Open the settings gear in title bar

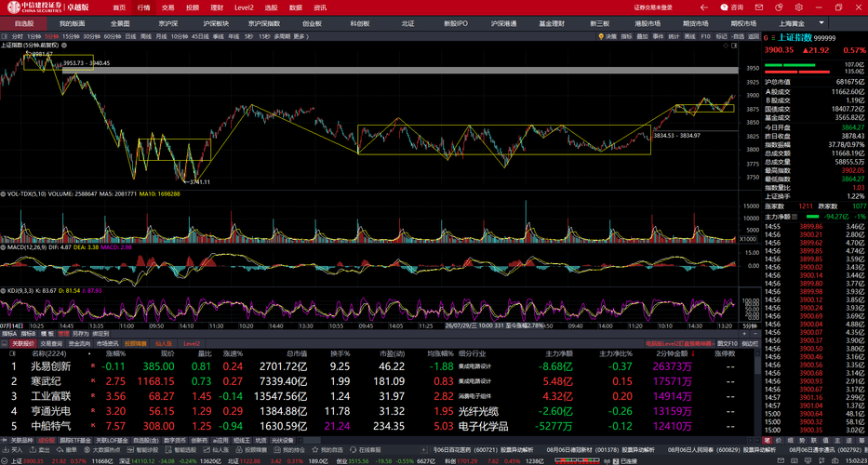pos(798,7)
